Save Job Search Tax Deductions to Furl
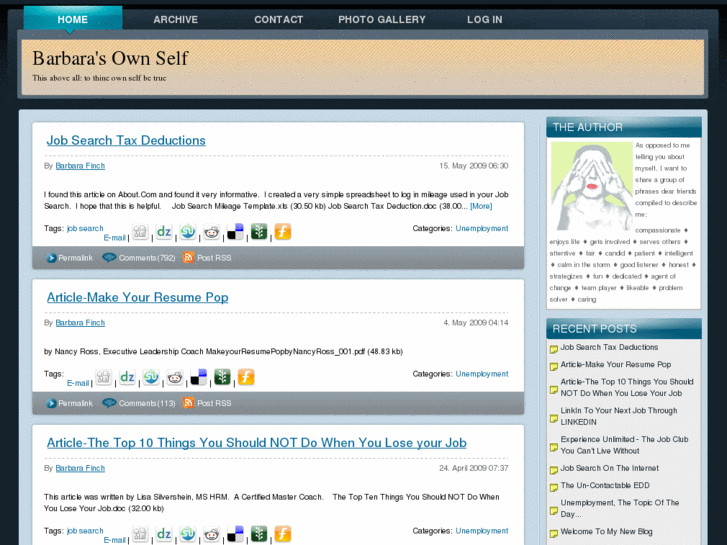Image resolution: width=727 pixels, height=545 pixels. (x=283, y=231)
